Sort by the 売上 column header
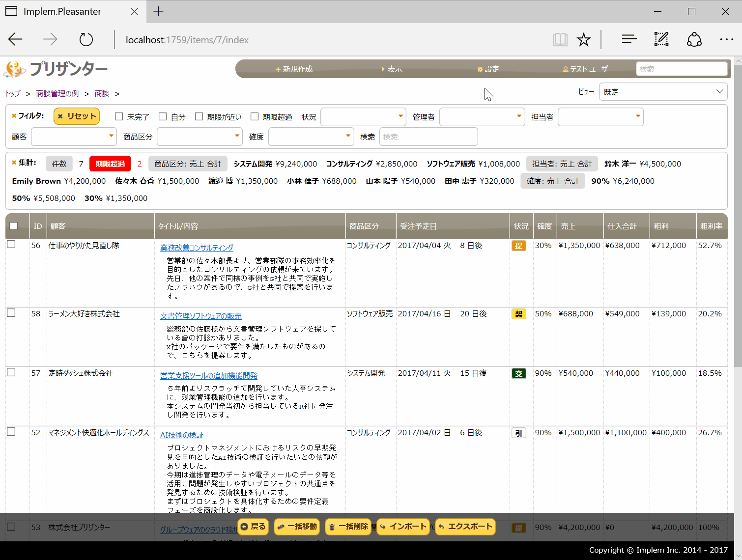This screenshot has height=560, width=742. point(580,226)
